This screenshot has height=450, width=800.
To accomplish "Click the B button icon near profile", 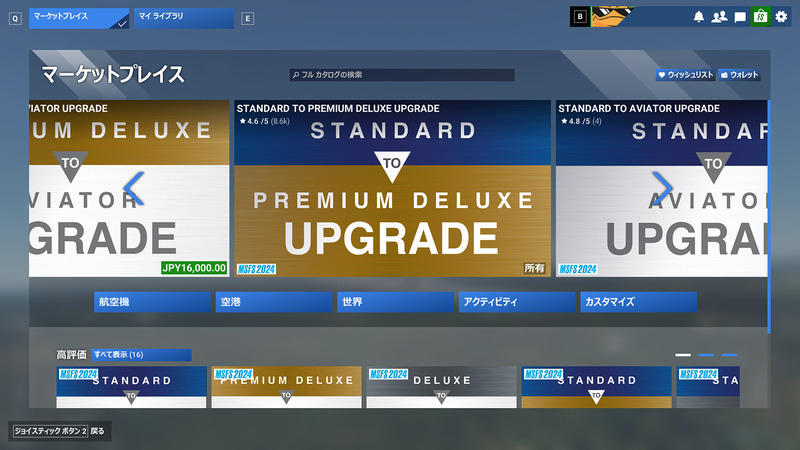I will tap(580, 16).
